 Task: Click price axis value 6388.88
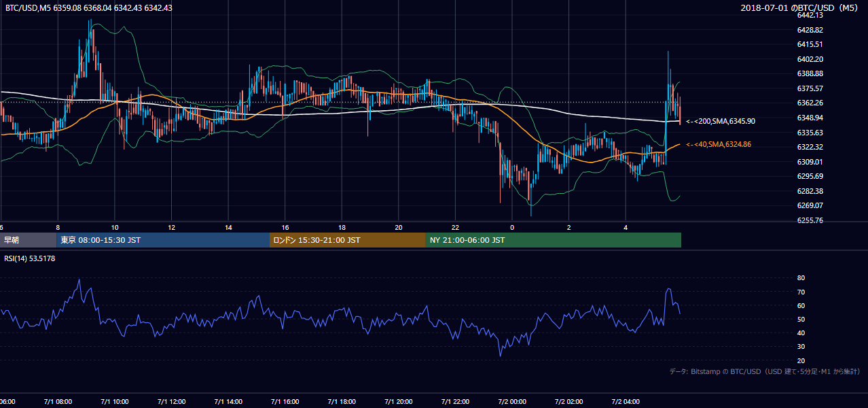pyautogui.click(x=810, y=73)
